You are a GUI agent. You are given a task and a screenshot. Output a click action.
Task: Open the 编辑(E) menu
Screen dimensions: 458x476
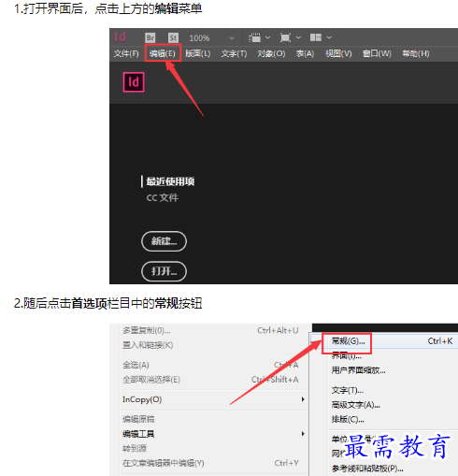[163, 53]
